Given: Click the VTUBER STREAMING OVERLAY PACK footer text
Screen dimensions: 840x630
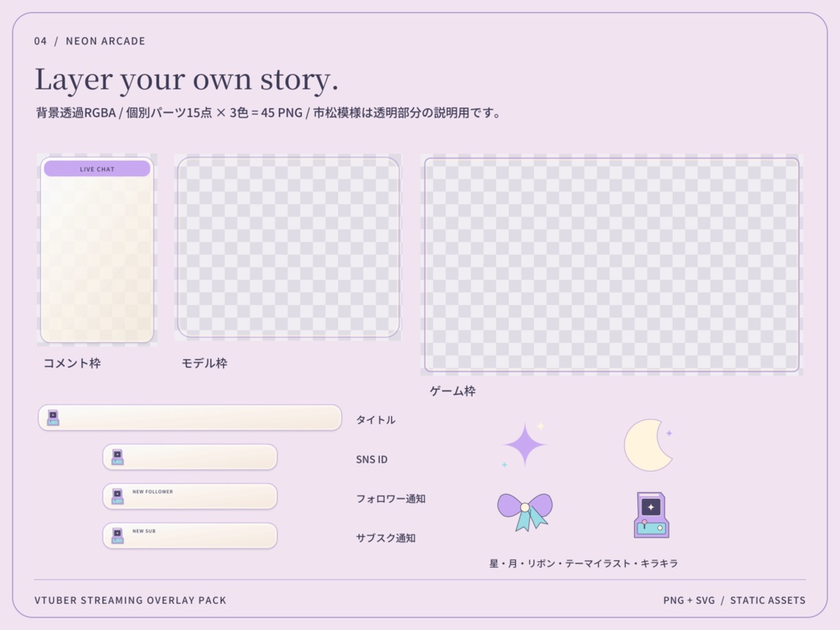Looking at the screenshot, I should 130,600.
